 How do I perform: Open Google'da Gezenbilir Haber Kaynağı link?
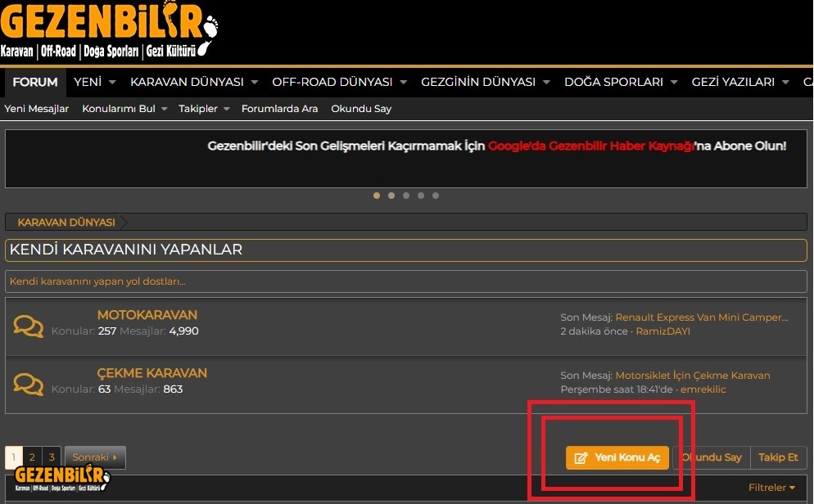click(x=591, y=146)
